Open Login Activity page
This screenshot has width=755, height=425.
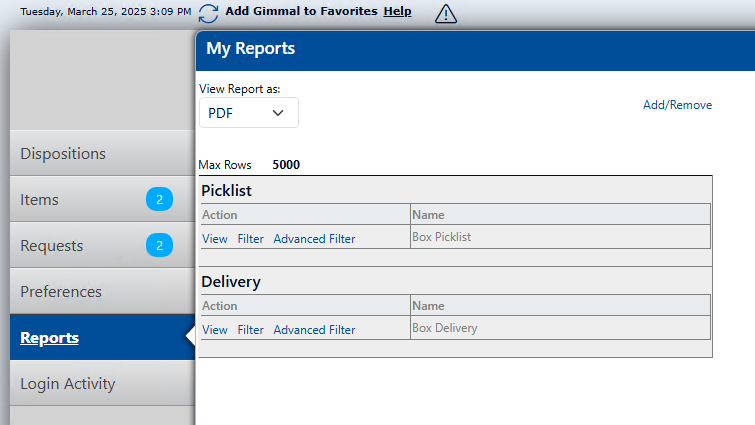click(68, 384)
